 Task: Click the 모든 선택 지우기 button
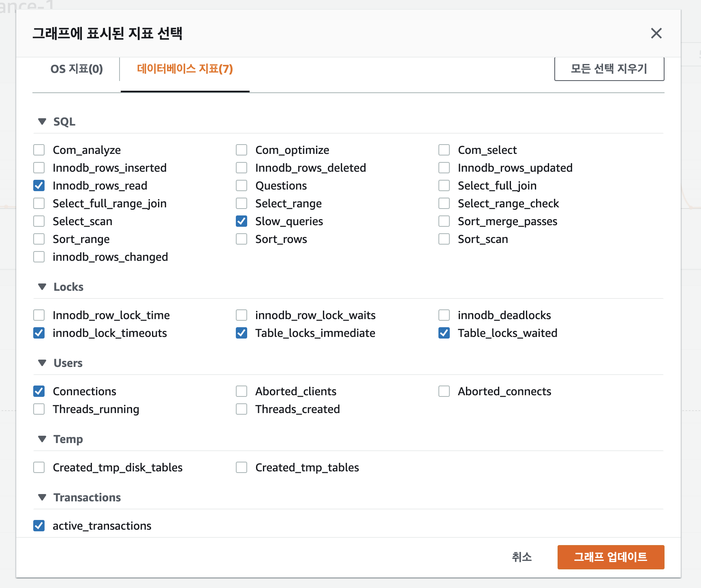pyautogui.click(x=609, y=69)
